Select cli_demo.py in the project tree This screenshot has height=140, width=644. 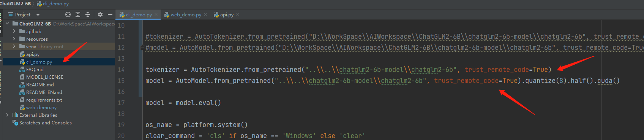point(39,62)
